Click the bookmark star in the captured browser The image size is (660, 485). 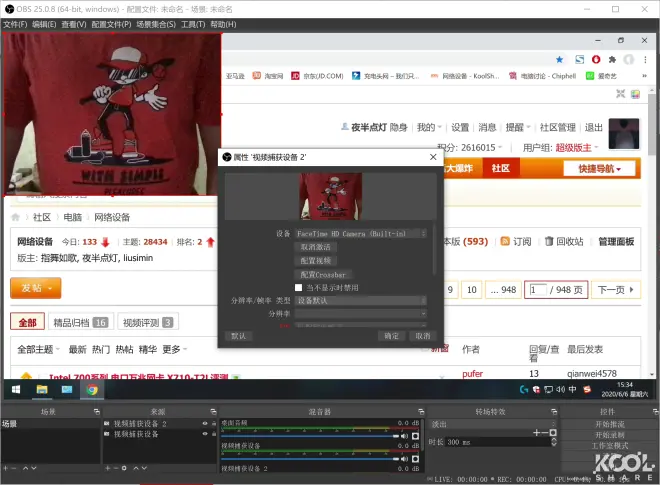tap(559, 59)
